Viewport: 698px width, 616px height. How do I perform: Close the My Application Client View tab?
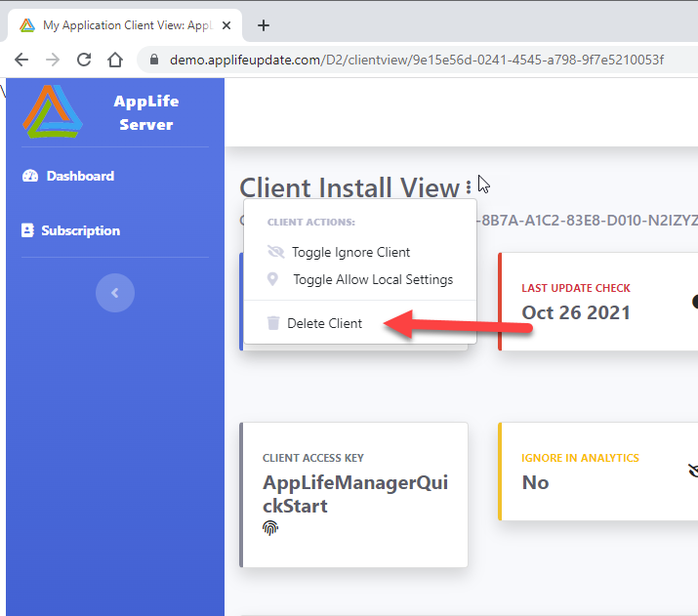[226, 25]
